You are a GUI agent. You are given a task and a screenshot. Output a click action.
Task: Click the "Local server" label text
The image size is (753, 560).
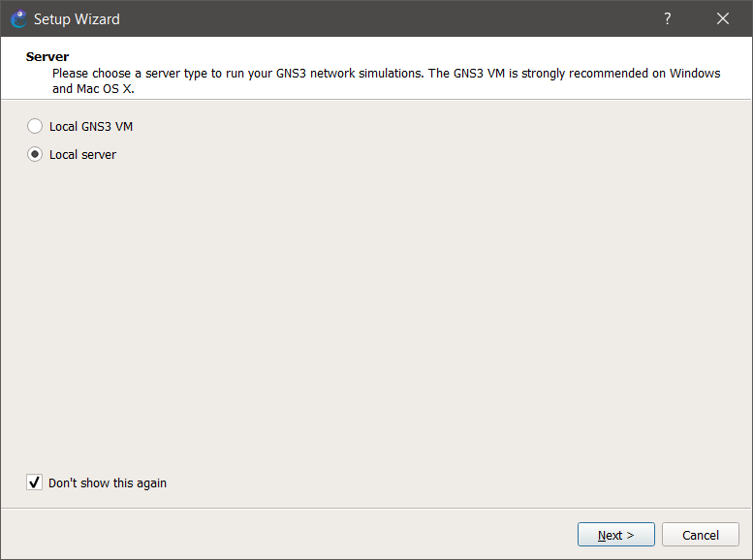coord(82,154)
